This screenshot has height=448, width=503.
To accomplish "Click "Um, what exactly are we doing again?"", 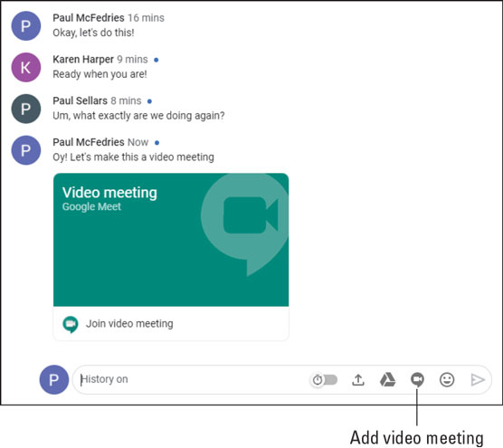I will [x=138, y=116].
